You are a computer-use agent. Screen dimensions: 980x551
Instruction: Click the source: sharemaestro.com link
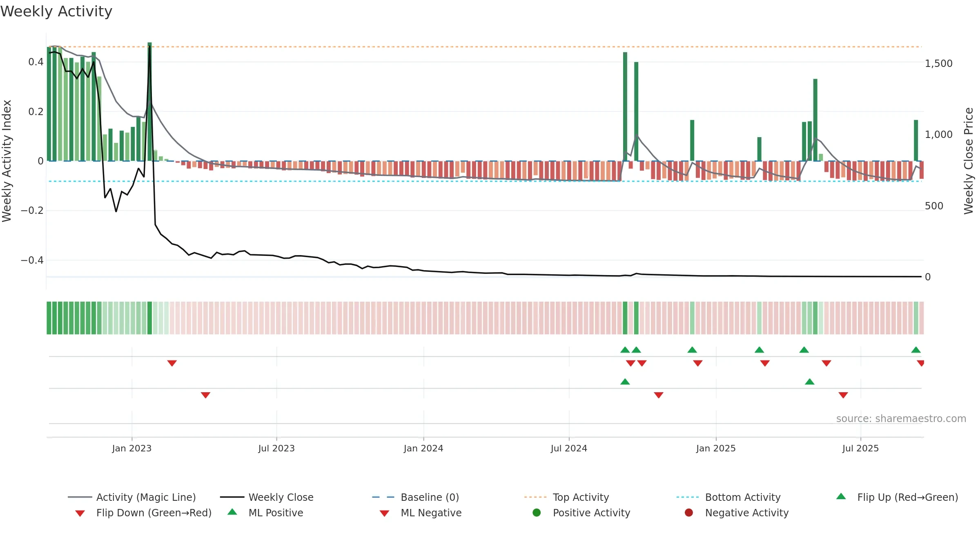901,418
